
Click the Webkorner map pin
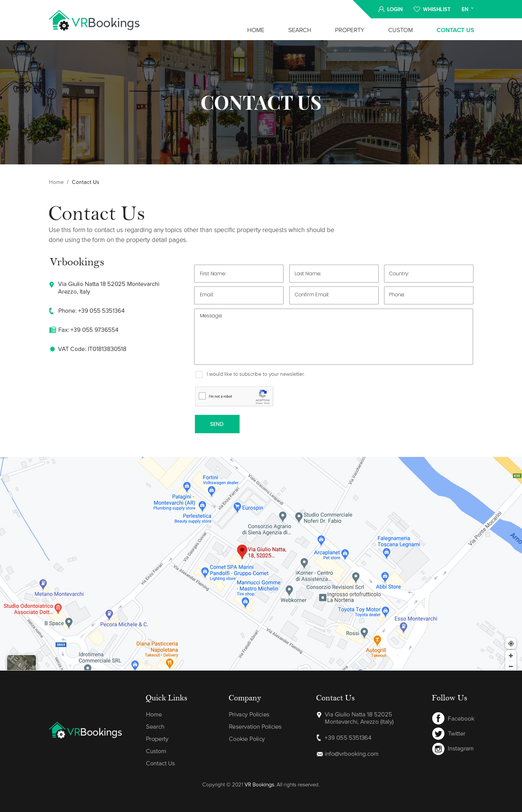[x=289, y=591]
